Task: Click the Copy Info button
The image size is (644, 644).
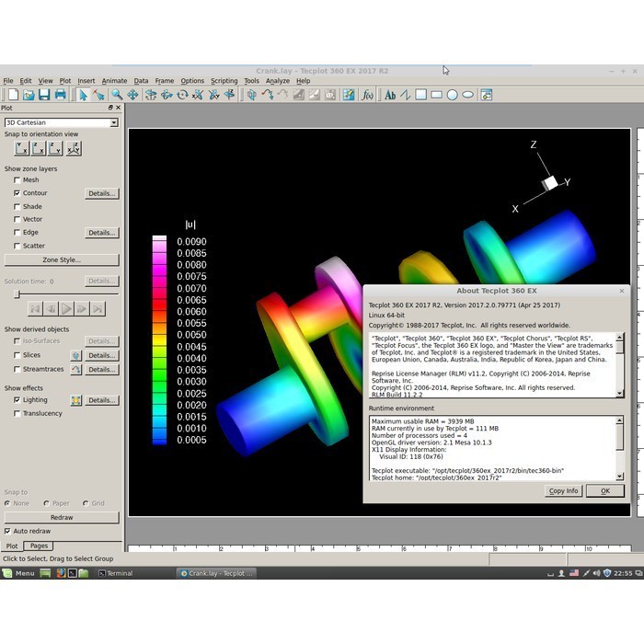Action: [563, 490]
